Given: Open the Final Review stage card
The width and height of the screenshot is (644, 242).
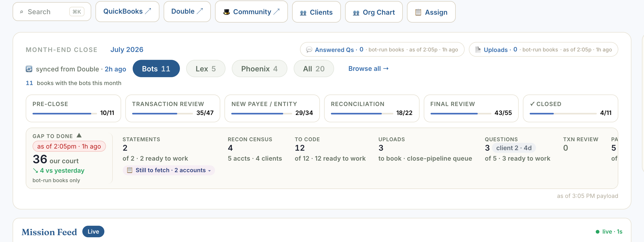Looking at the screenshot, I should [x=471, y=108].
